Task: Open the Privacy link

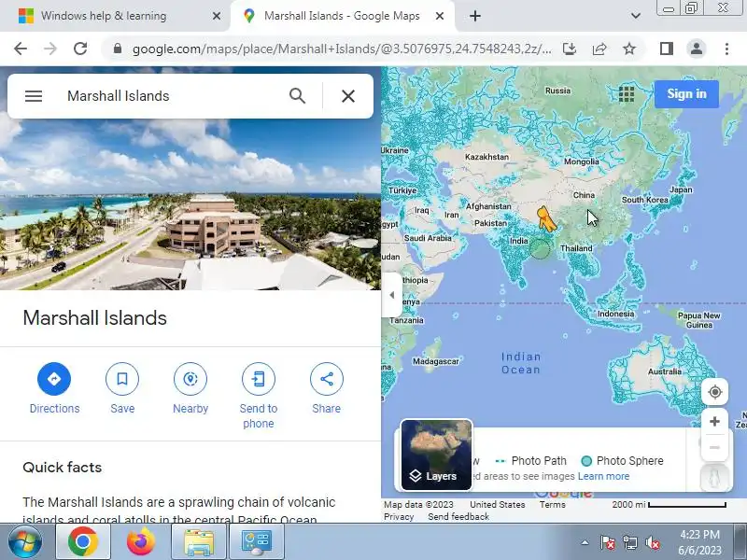Action: click(x=399, y=517)
